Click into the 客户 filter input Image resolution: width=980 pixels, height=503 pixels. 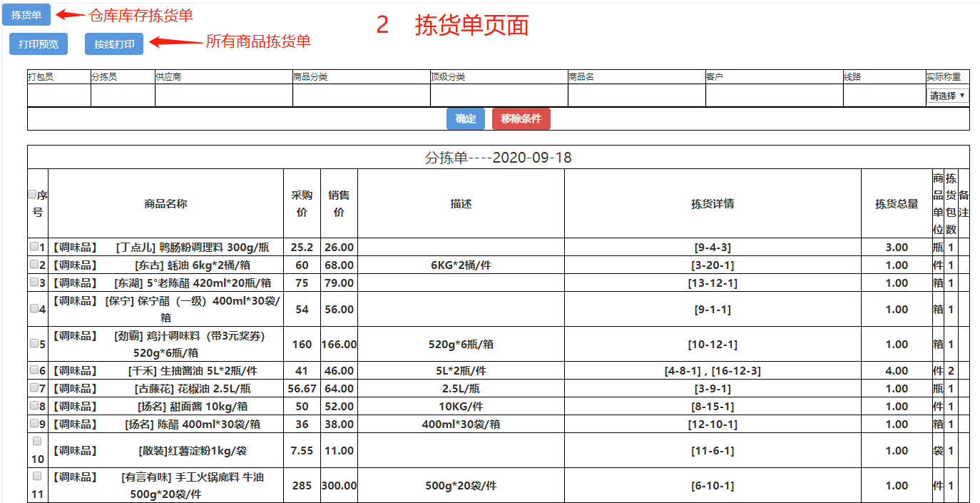[774, 96]
